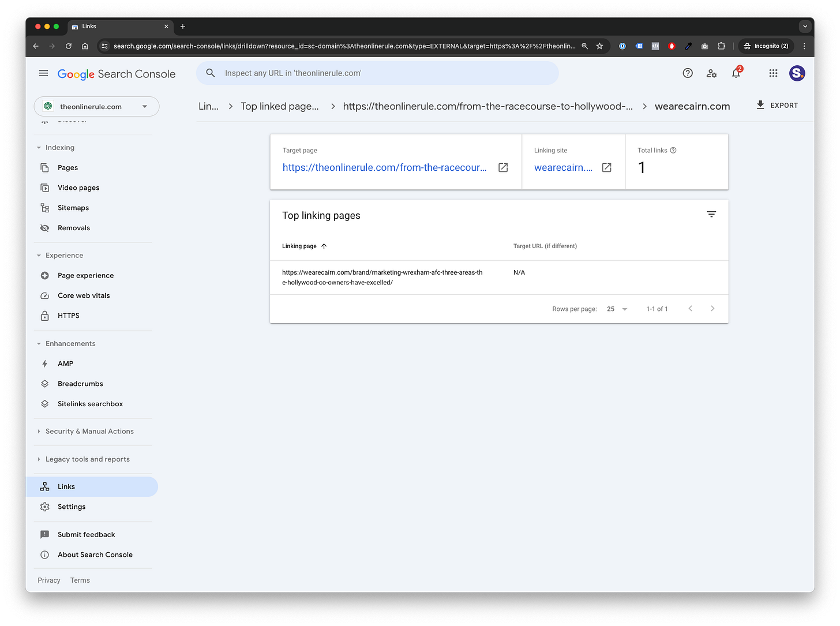840x626 pixels.
Task: Open the Sitemaps report
Action: 73,208
